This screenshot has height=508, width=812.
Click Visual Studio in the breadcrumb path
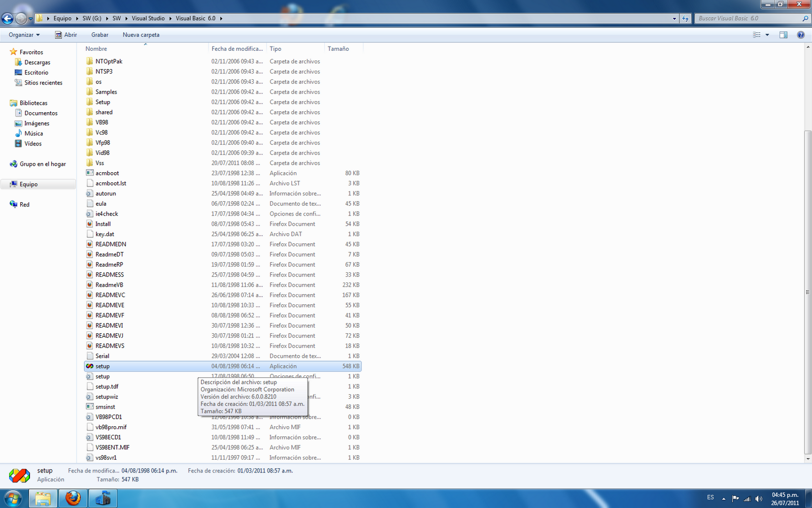click(148, 18)
